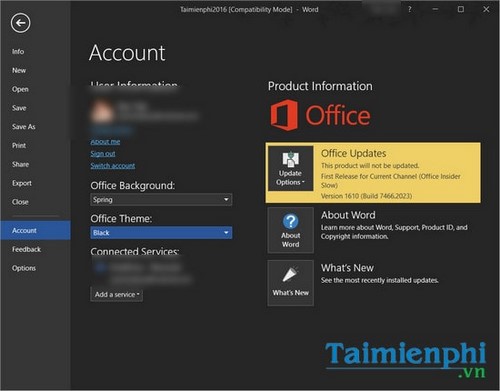Expand the Office Background dropdown showing Spring
The image size is (500, 391).
coord(161,199)
